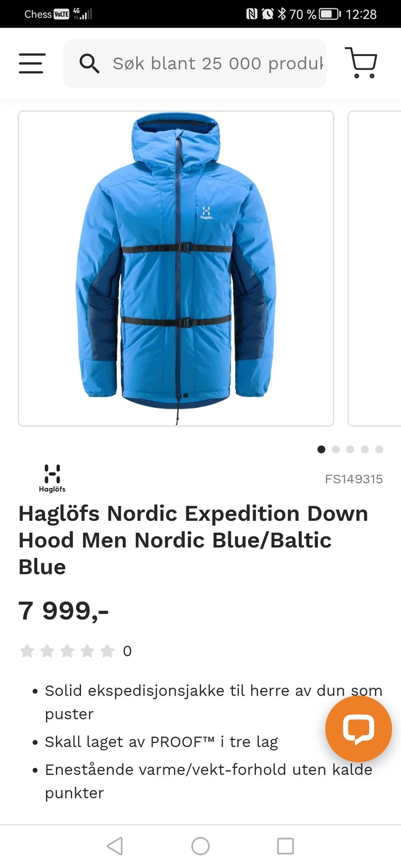Image resolution: width=401 pixels, height=868 pixels.
Task: Focus the 'Søk blant 25 000' search field
Action: (x=195, y=63)
